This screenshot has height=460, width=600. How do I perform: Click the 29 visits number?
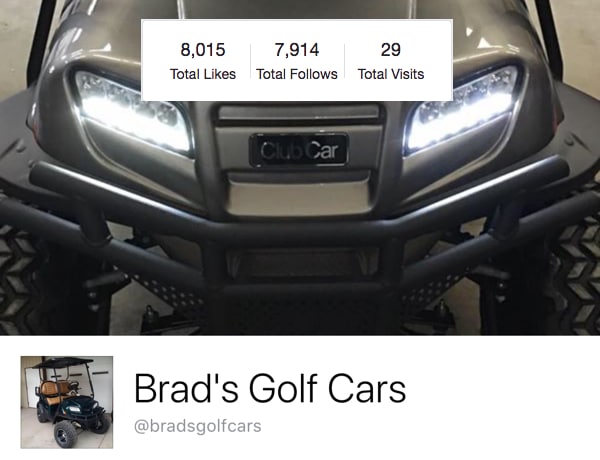pyautogui.click(x=391, y=50)
